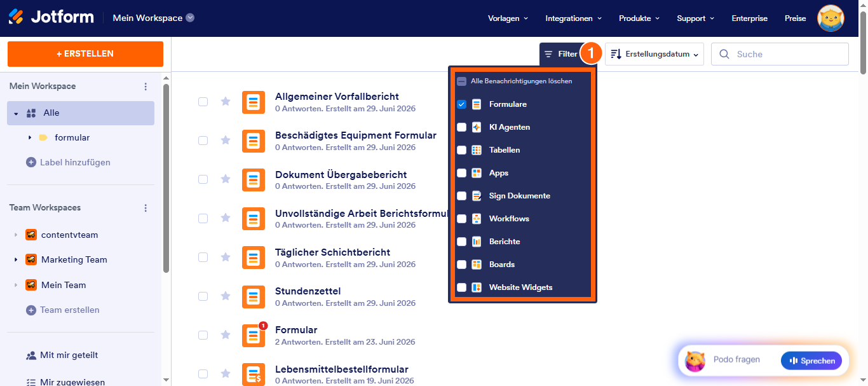Star the Täglicher Schichtbericht form

click(x=225, y=257)
